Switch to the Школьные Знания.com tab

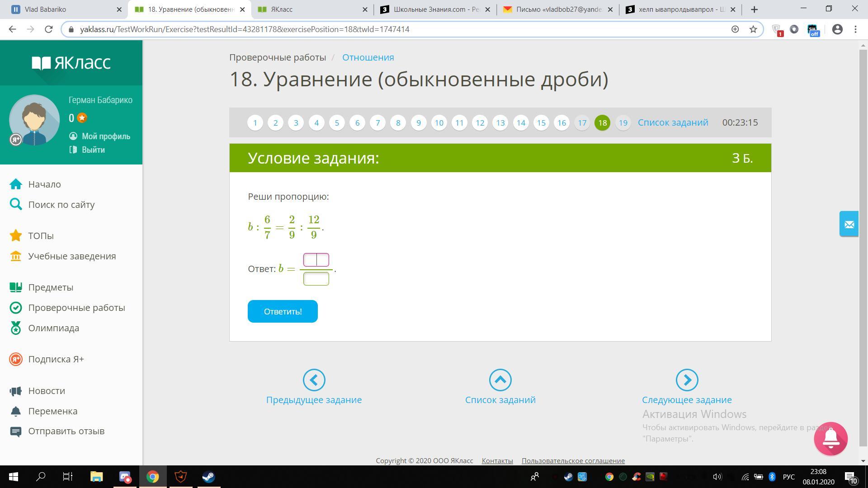pyautogui.click(x=435, y=9)
